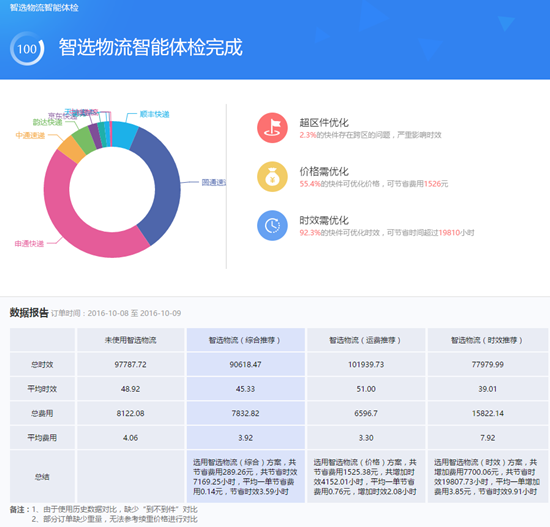Viewport: 550px width, 527px height.
Task: Click the 15822.14 total cost cell
Action: (488, 413)
